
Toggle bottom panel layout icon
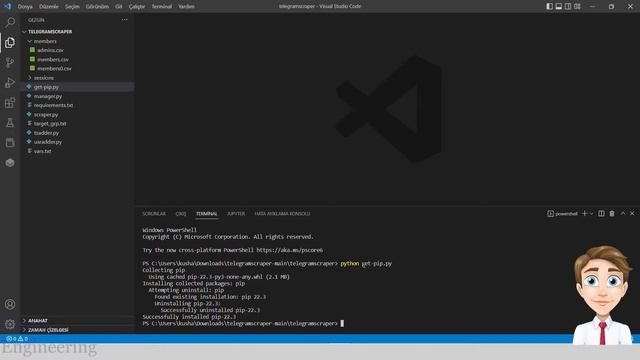(559, 6)
